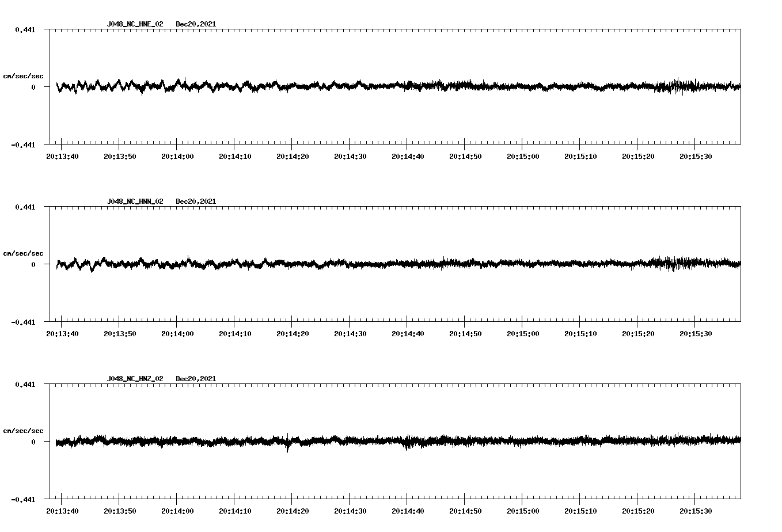This screenshot has width=782, height=532.
Task: Click the J048_NC_HNE_02 channel title
Action: (x=135, y=24)
